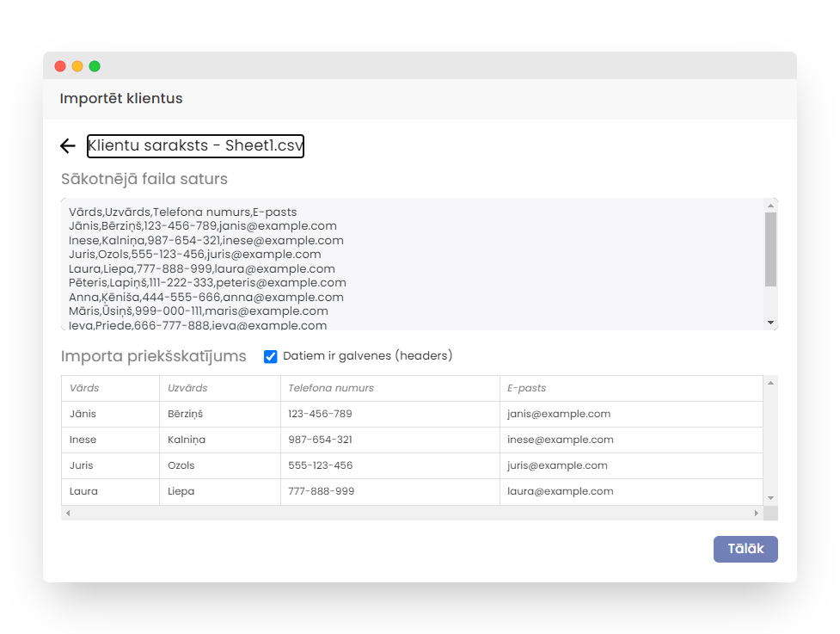Screen dimensions: 840x634
Task: Click right arrow of horizontal table scrollbar
Action: (756, 513)
